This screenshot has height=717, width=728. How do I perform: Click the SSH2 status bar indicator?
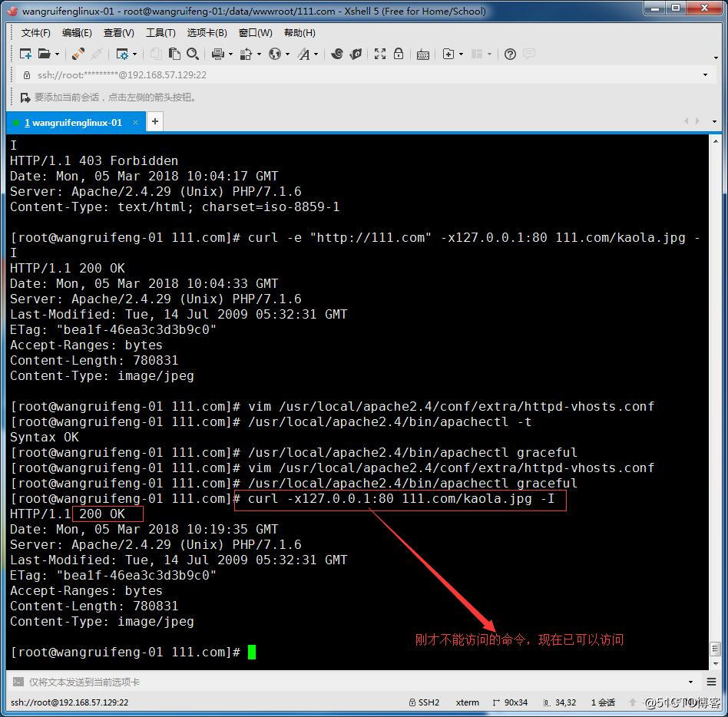(x=425, y=702)
